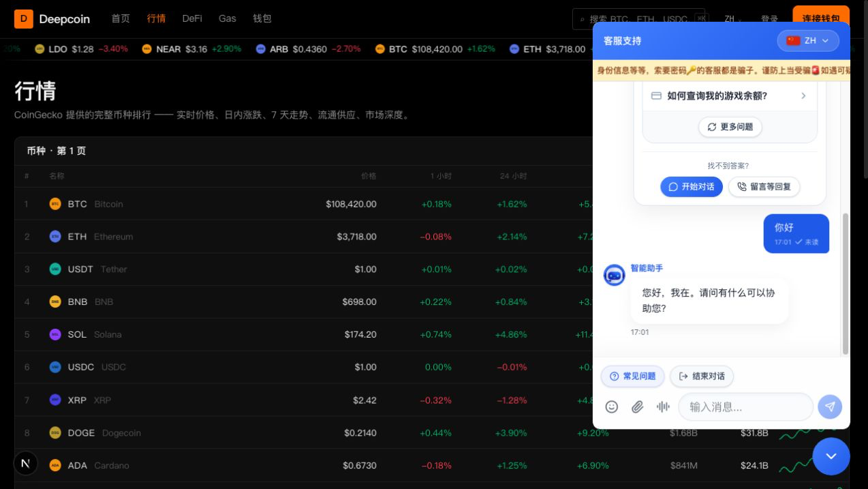This screenshot has height=489, width=868.
Task: Click the NEAR icon in ticker bar
Action: pos(146,49)
